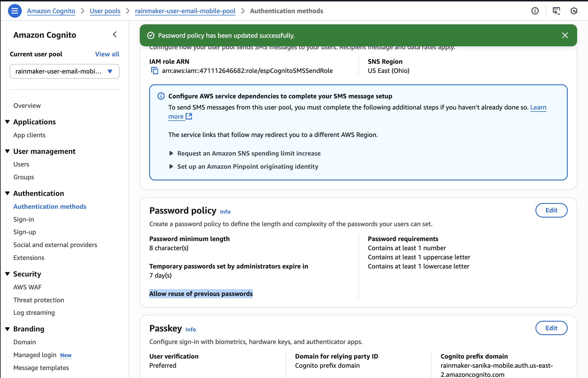Click the info icon in top toolbar
This screenshot has height=378, width=588.
coord(535,11)
